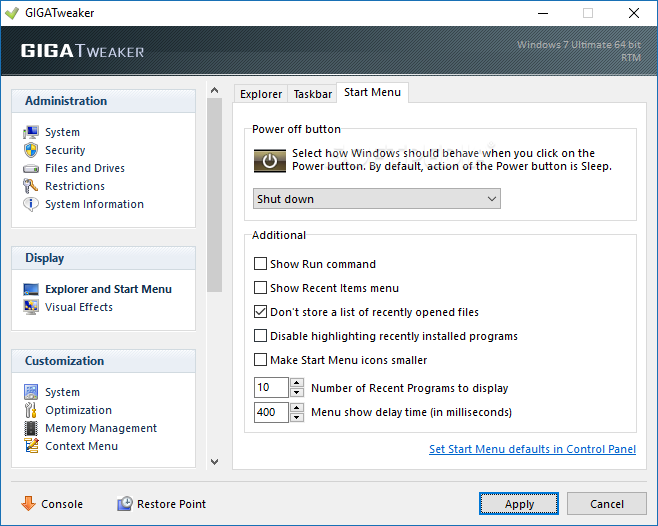Decrease Number of Recent Programs value
658x526 pixels.
(297, 393)
